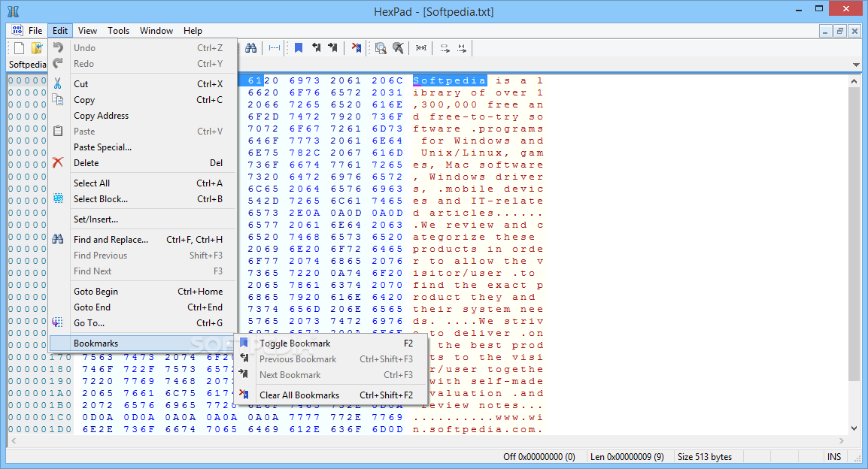Click the Size 513 bytes status entry
Image resolution: width=868 pixels, height=469 pixels.
pos(705,457)
